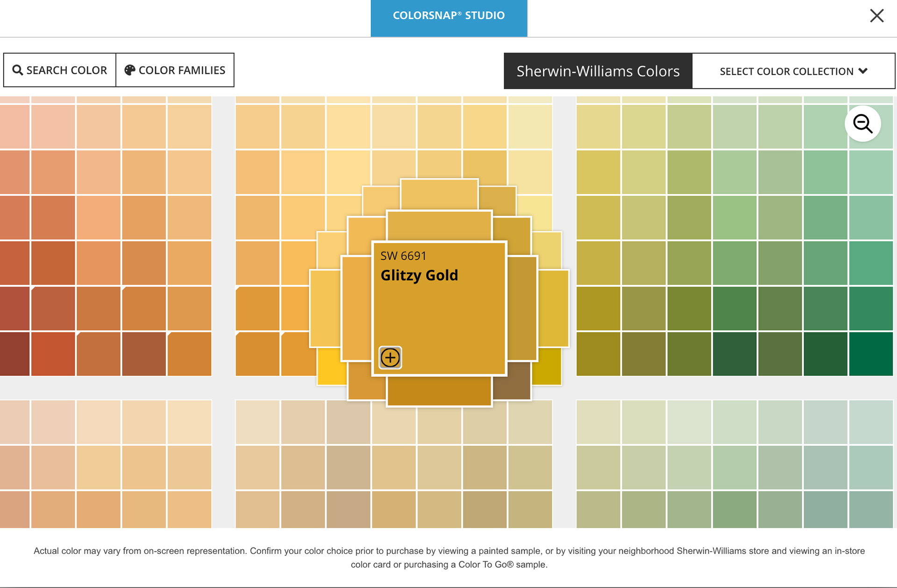Image resolution: width=897 pixels, height=588 pixels.
Task: Open the Search Color button
Action: point(60,70)
